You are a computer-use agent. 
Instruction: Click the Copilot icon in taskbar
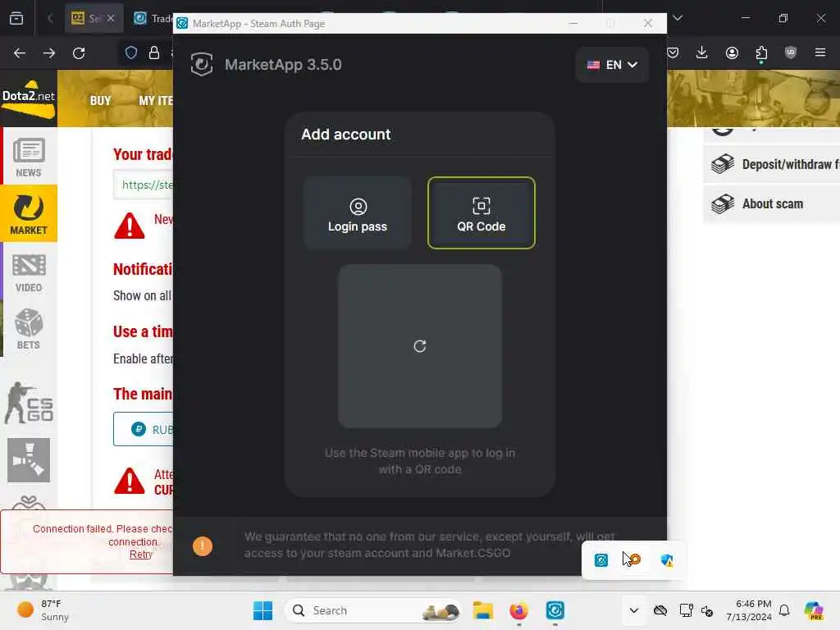(814, 610)
